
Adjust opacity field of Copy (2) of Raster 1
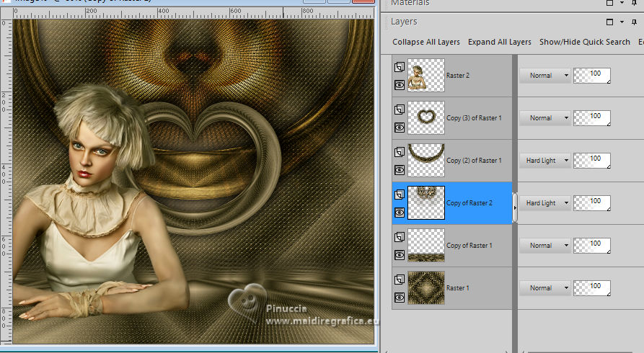[x=592, y=161]
